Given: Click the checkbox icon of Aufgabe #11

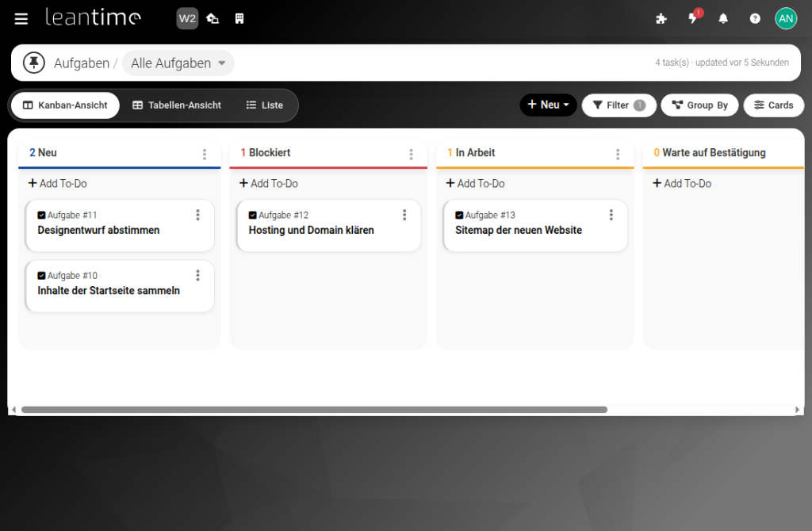Looking at the screenshot, I should point(41,216).
